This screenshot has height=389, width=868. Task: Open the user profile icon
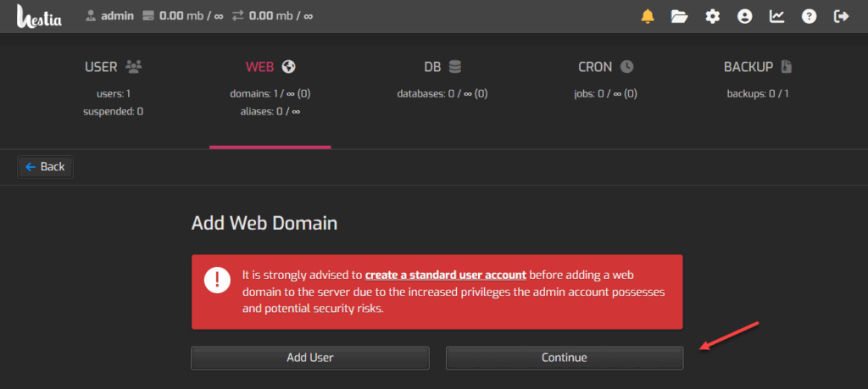point(744,16)
